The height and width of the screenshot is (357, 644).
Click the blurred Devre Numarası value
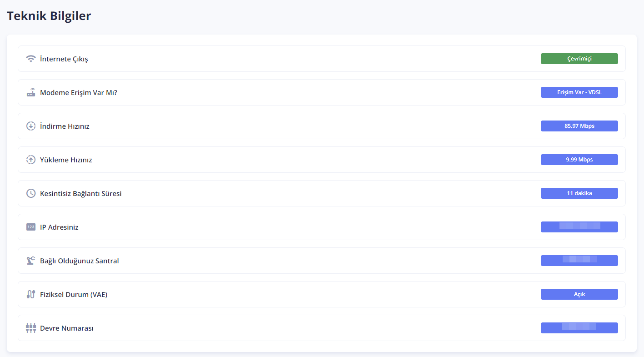tap(579, 328)
